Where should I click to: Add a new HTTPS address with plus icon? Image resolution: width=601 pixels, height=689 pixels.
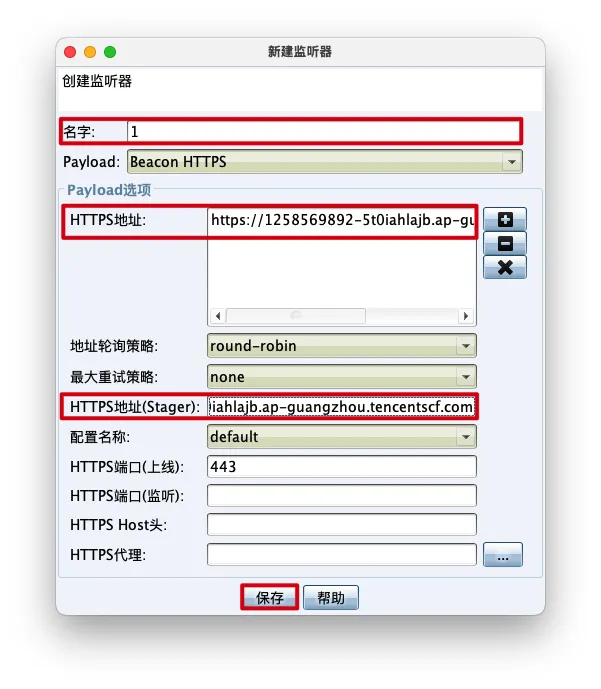click(x=505, y=219)
